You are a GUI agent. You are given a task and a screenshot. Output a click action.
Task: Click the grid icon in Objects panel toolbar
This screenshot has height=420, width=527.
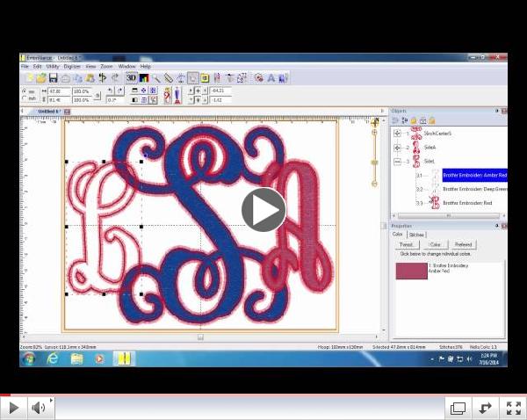tap(422, 120)
